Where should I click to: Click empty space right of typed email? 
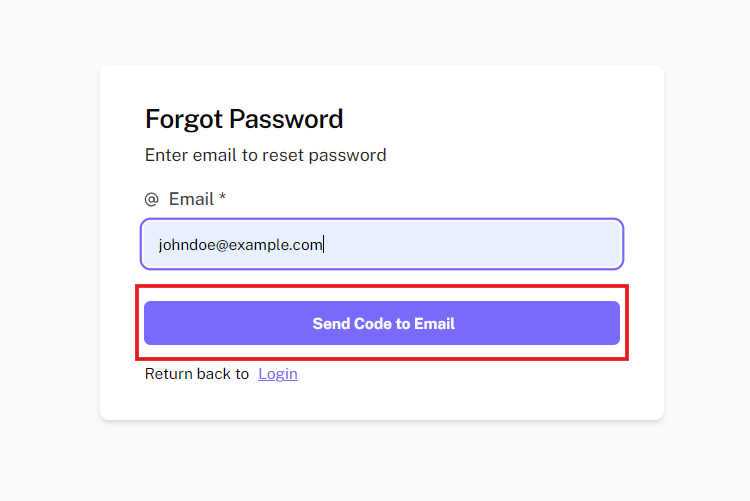click(480, 244)
